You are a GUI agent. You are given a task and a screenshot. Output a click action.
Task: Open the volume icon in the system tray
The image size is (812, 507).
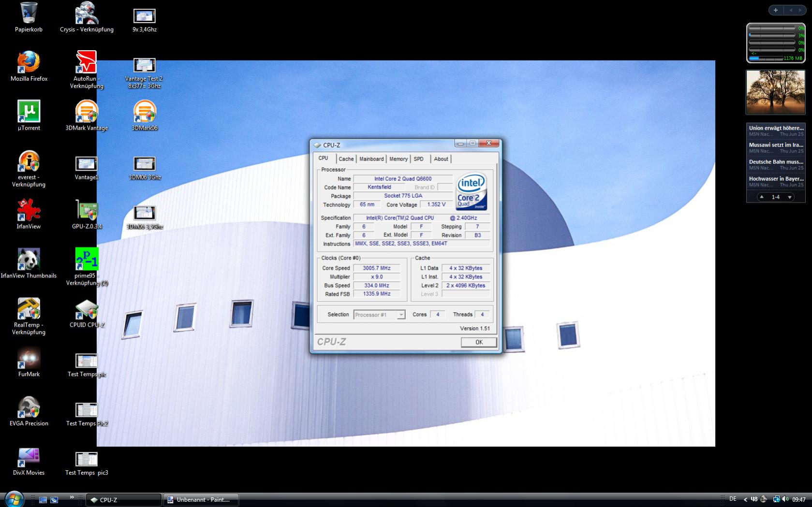(x=785, y=499)
